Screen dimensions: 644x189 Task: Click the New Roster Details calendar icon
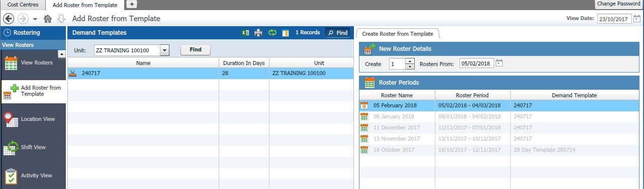(x=370, y=49)
